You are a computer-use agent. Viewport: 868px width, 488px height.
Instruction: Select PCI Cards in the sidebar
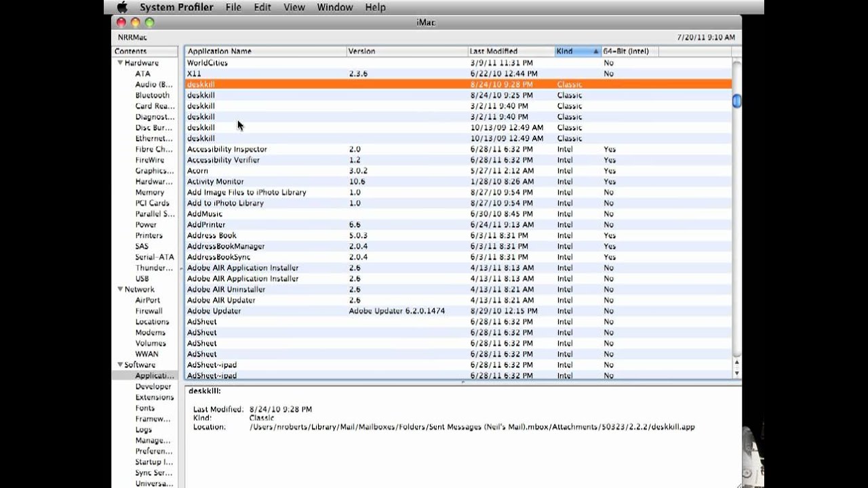pyautogui.click(x=152, y=203)
